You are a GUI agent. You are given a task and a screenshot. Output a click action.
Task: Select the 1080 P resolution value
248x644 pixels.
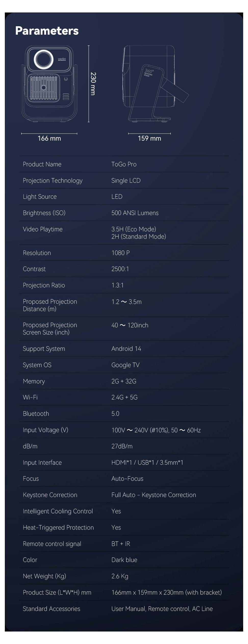point(121,253)
